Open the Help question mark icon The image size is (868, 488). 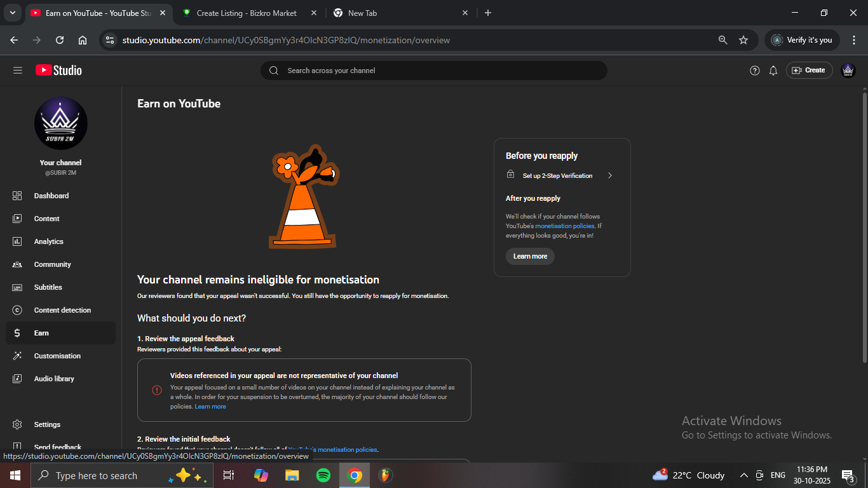coord(754,71)
